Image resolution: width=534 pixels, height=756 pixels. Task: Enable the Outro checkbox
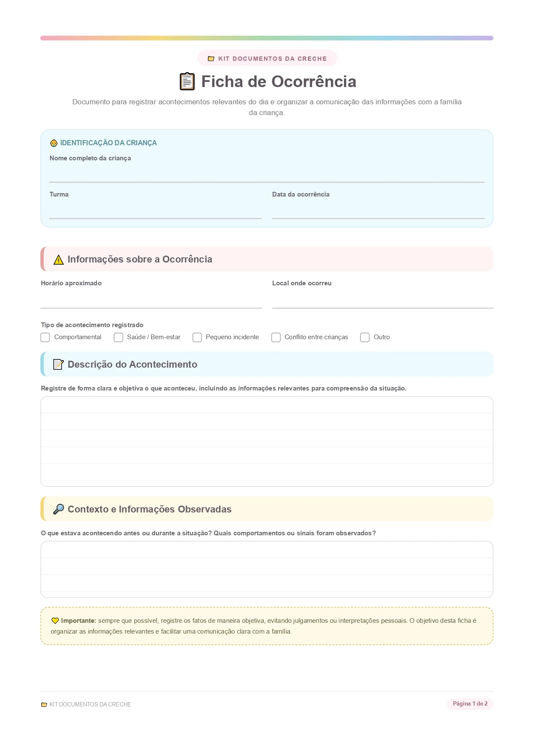coord(365,337)
